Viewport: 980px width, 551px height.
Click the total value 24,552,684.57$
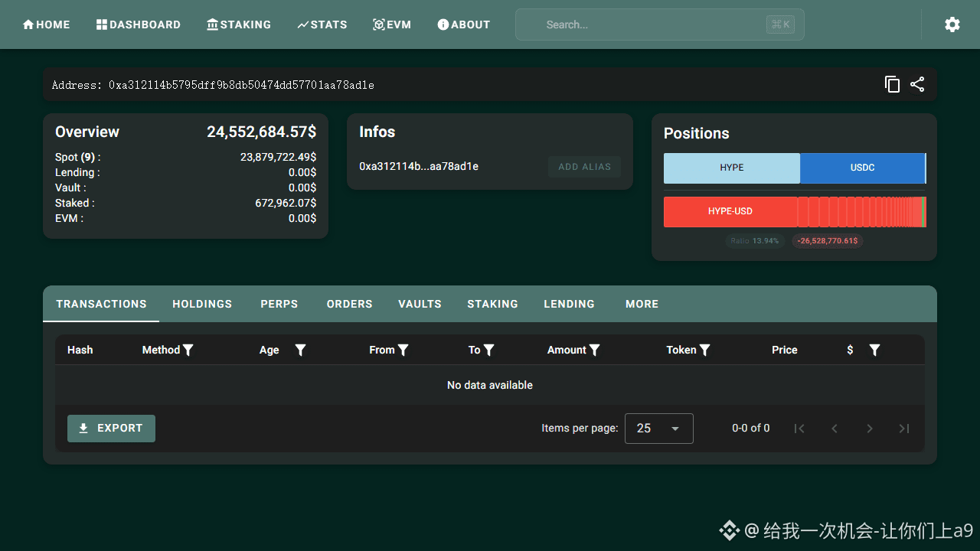click(261, 132)
